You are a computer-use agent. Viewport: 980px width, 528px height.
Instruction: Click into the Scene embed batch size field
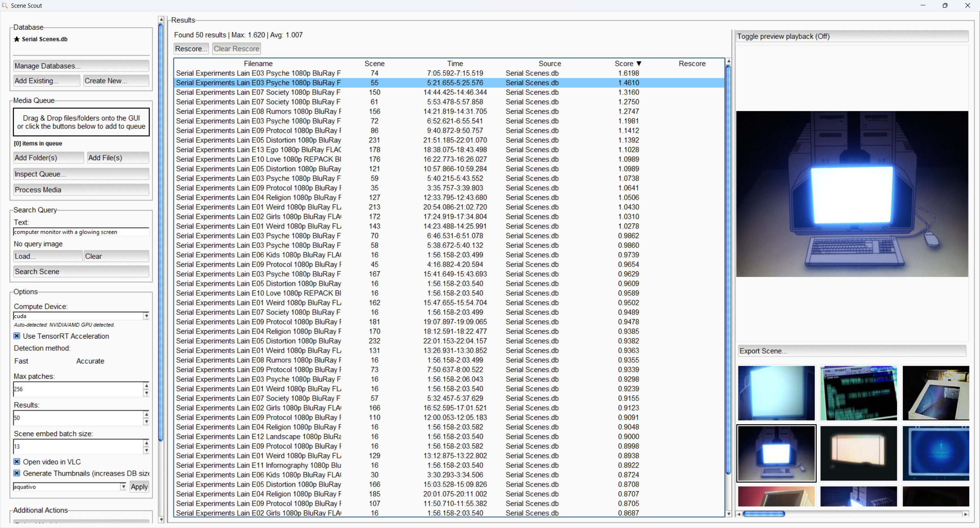click(x=78, y=447)
